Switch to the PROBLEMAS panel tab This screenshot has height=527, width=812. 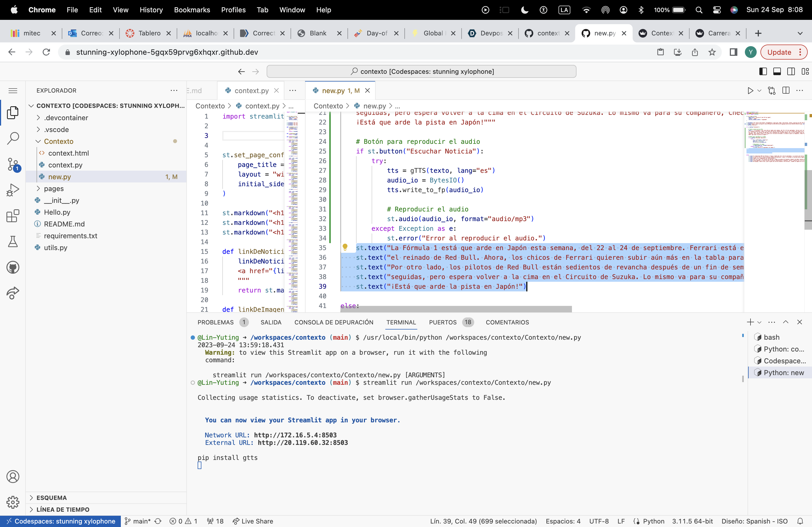[x=215, y=322]
